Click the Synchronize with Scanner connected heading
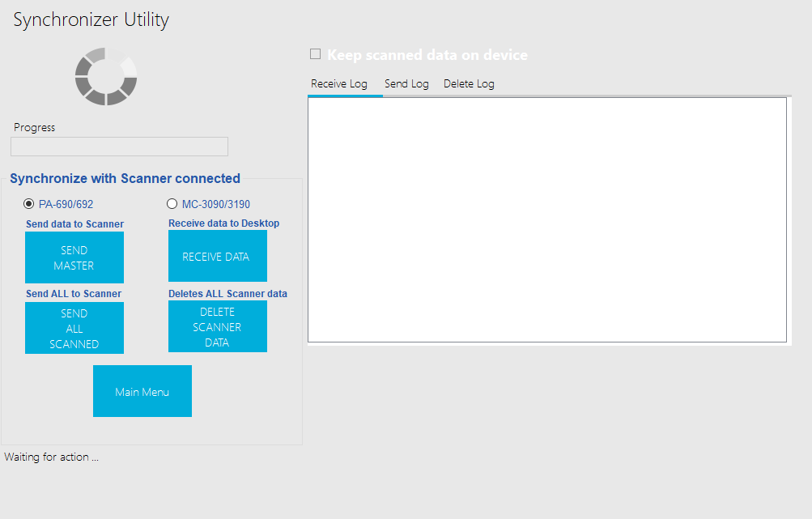Image resolution: width=812 pixels, height=519 pixels. click(125, 179)
